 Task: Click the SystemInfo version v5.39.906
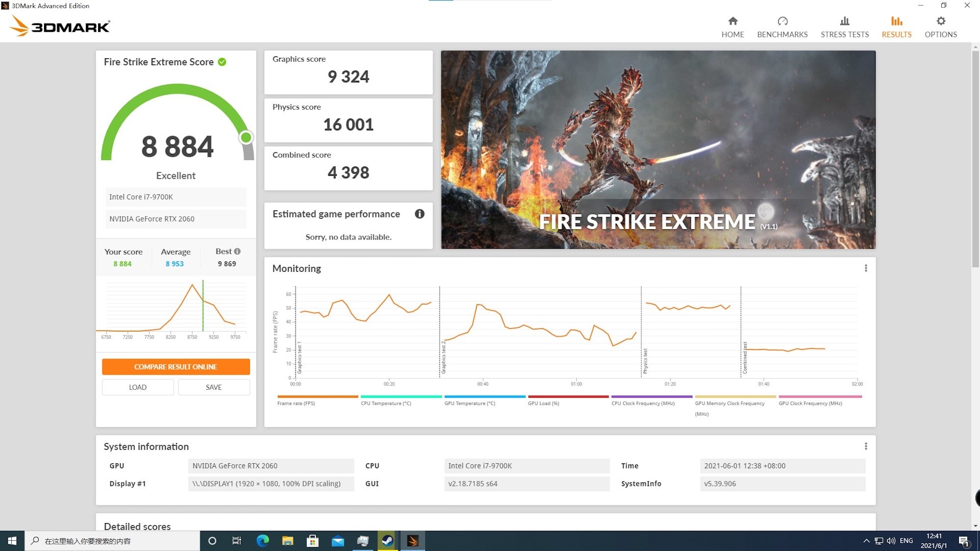[783, 483]
